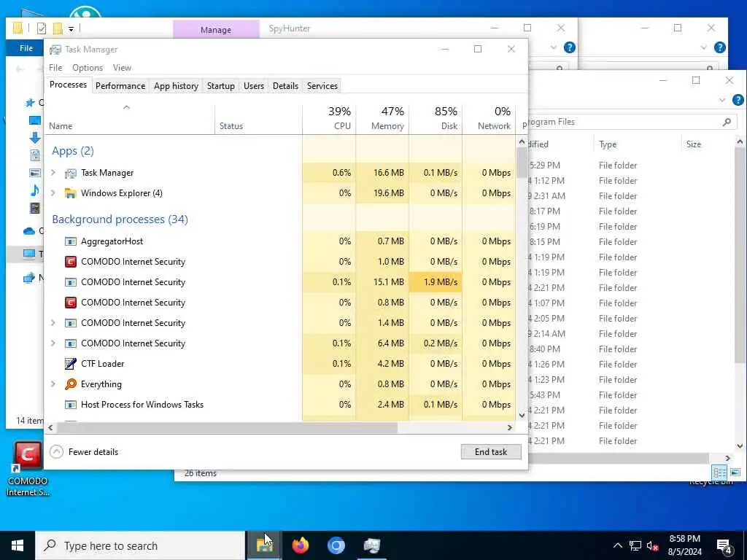Switch to the Startup tab

coord(220,86)
